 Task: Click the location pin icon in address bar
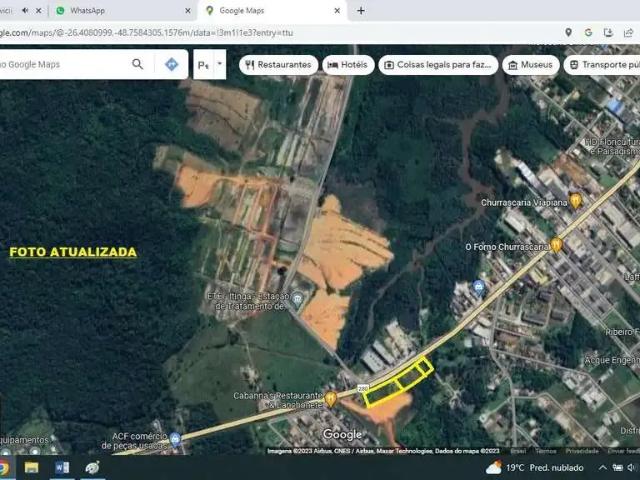[x=568, y=33]
